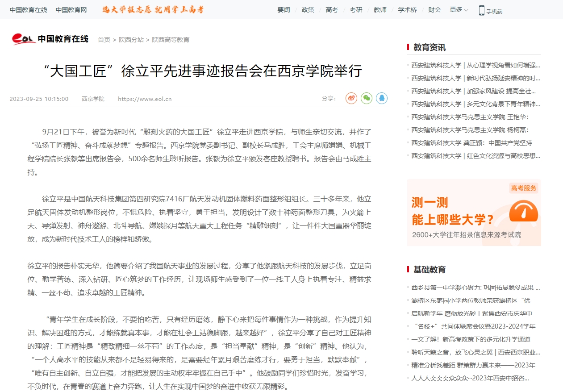Open article 人人人众众众 西安中招咨
This screenshot has height=392, width=563.
(470, 378)
